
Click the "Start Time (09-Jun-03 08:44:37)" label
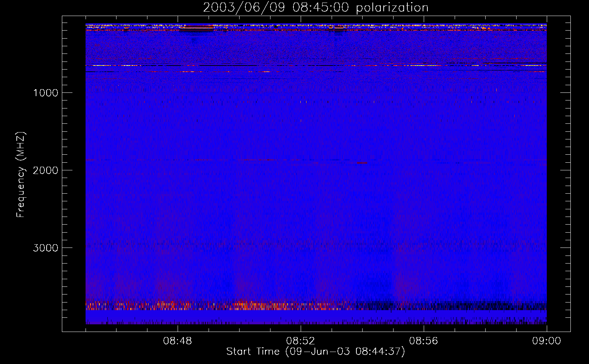316,352
